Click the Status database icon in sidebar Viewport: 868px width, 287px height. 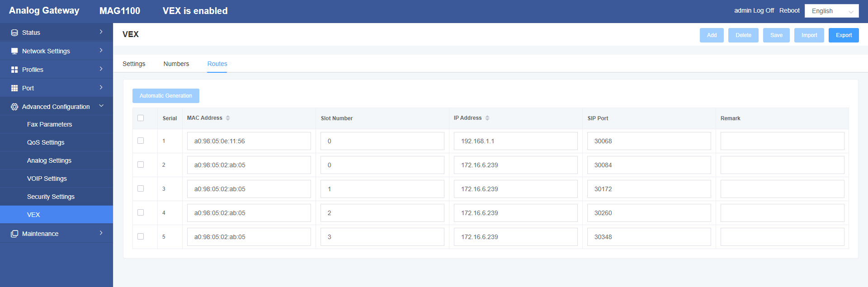click(14, 33)
